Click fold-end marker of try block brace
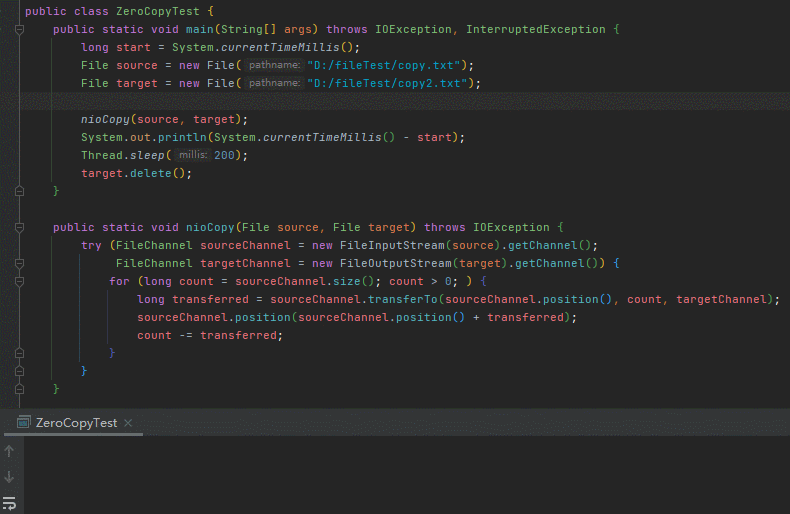This screenshot has height=514, width=790. [19, 371]
